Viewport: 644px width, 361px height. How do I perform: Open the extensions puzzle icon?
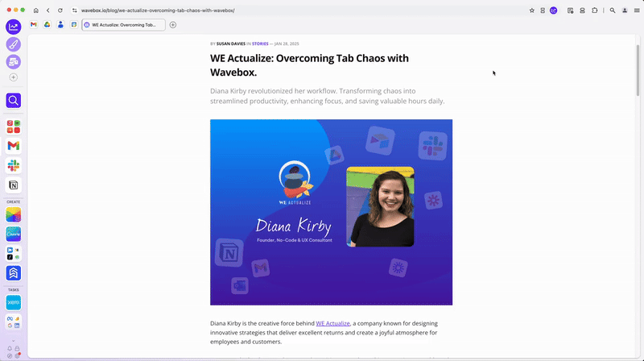[x=594, y=10]
